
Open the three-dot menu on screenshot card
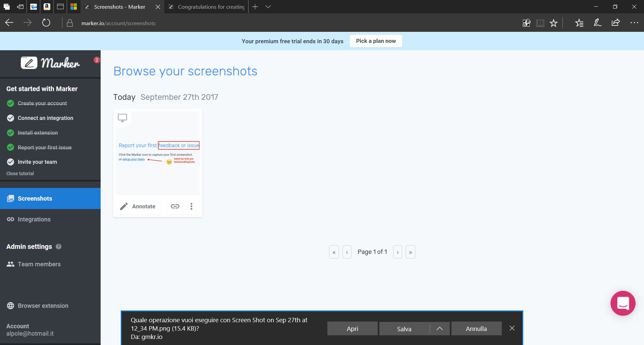192,206
